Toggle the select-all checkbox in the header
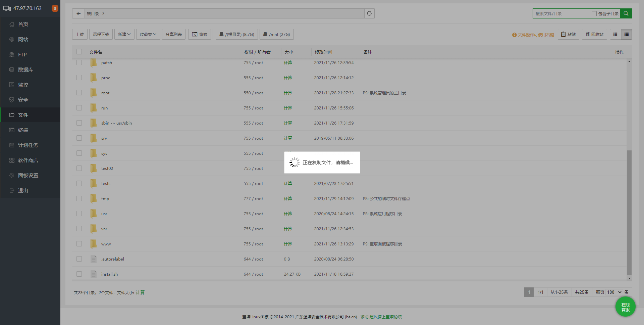This screenshot has height=325, width=644. pyautogui.click(x=79, y=52)
